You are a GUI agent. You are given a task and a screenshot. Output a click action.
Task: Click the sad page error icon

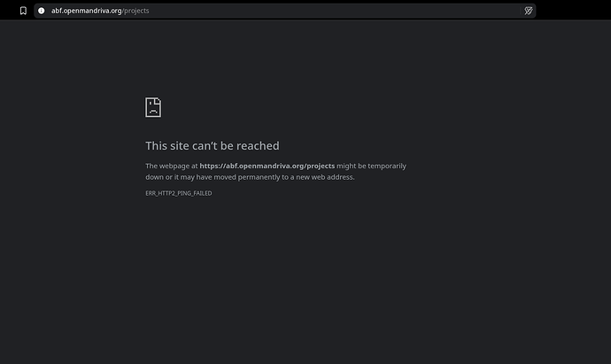(153, 107)
